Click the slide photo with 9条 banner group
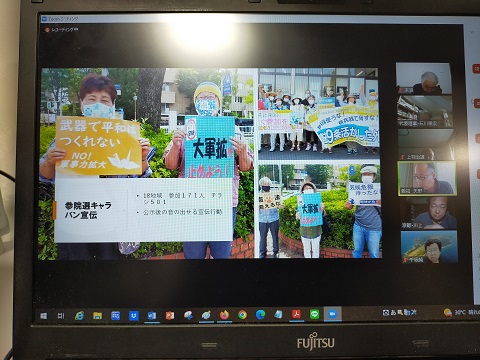 coord(319,114)
